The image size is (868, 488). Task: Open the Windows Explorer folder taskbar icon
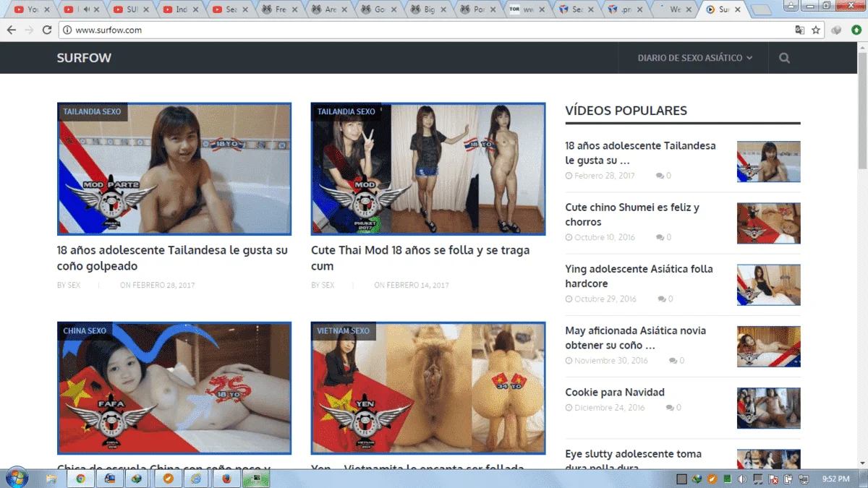[x=51, y=479]
